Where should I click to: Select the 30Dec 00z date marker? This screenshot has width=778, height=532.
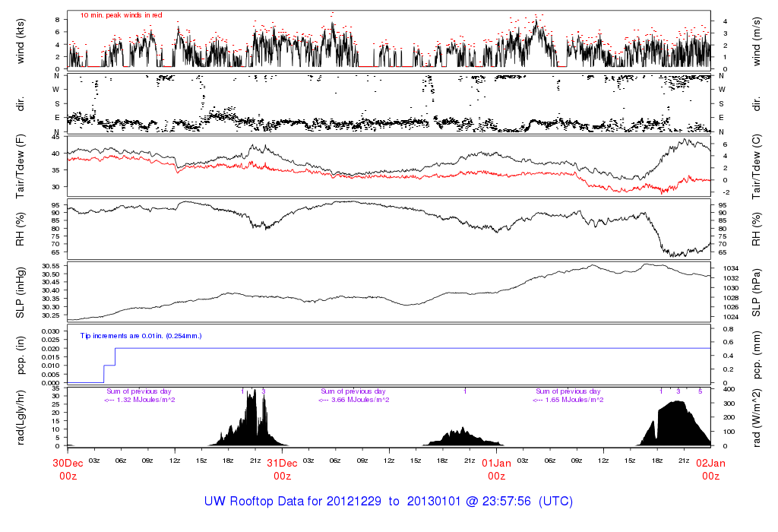click(68, 469)
